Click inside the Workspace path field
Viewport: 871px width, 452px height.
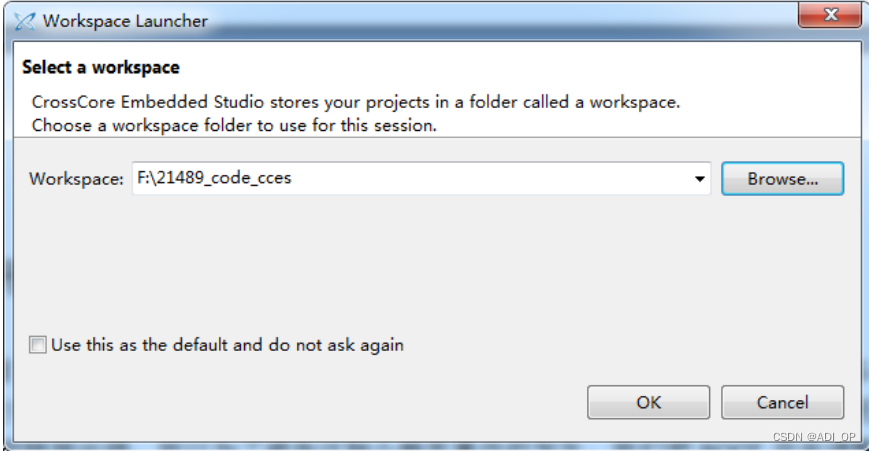click(421, 178)
